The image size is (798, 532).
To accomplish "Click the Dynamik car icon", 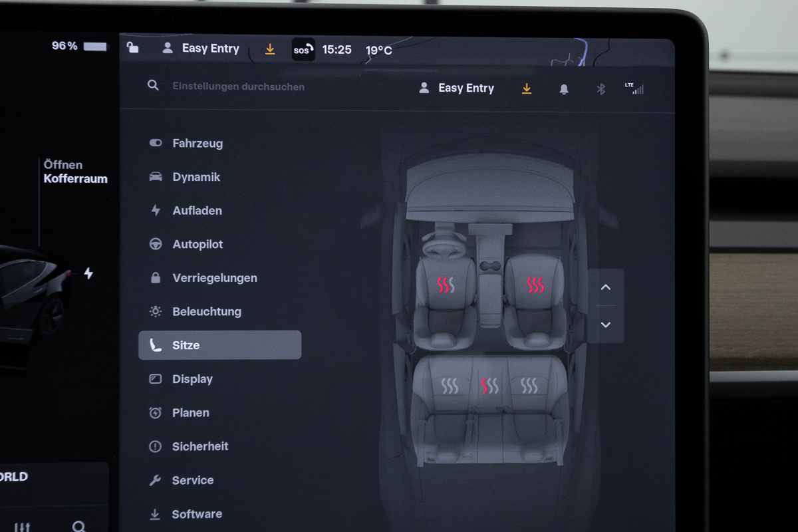I will pos(156,177).
